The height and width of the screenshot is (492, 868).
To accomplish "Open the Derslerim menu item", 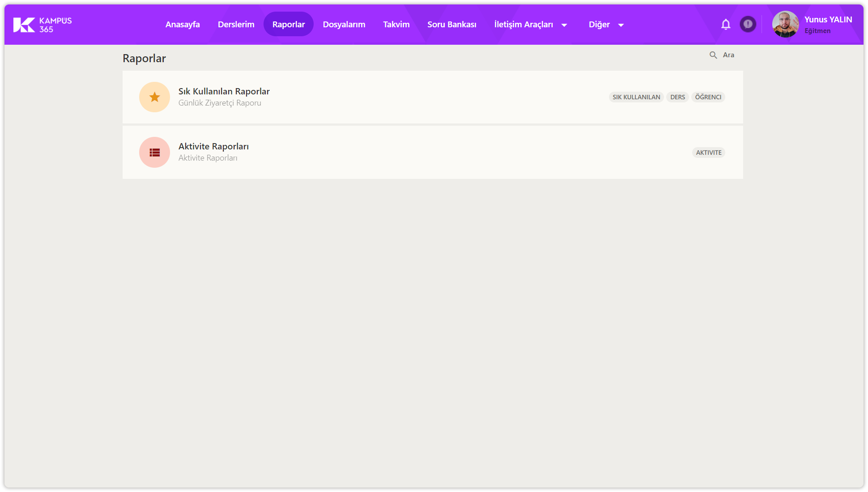I will [236, 25].
